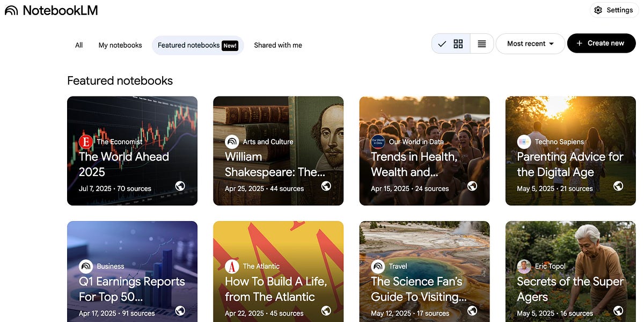
Task: Open Settings via the gear icon
Action: 598,10
